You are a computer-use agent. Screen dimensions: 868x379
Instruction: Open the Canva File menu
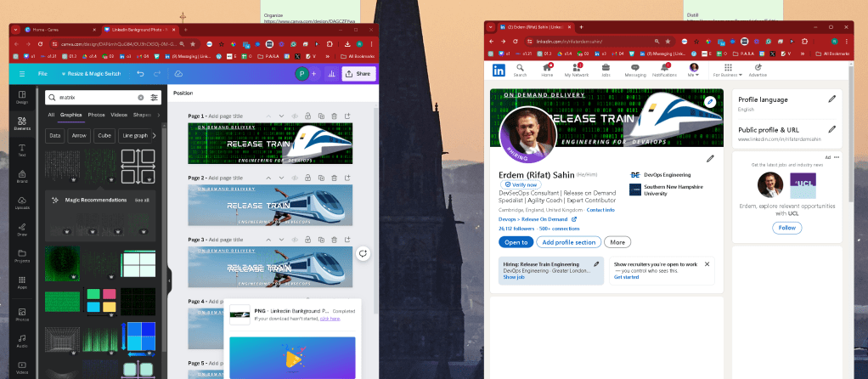pos(42,74)
